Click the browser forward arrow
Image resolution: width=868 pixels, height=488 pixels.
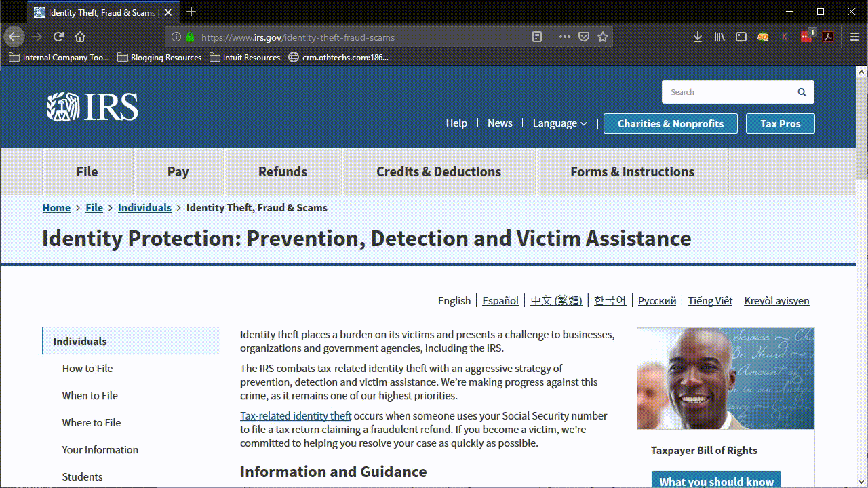point(37,37)
